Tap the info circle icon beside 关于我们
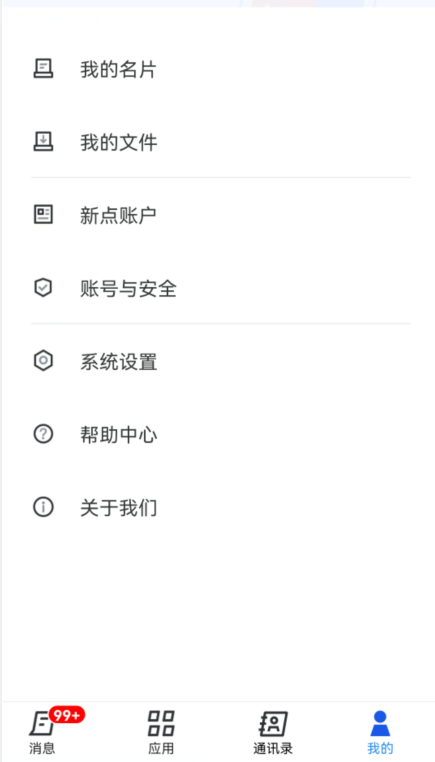 point(43,507)
